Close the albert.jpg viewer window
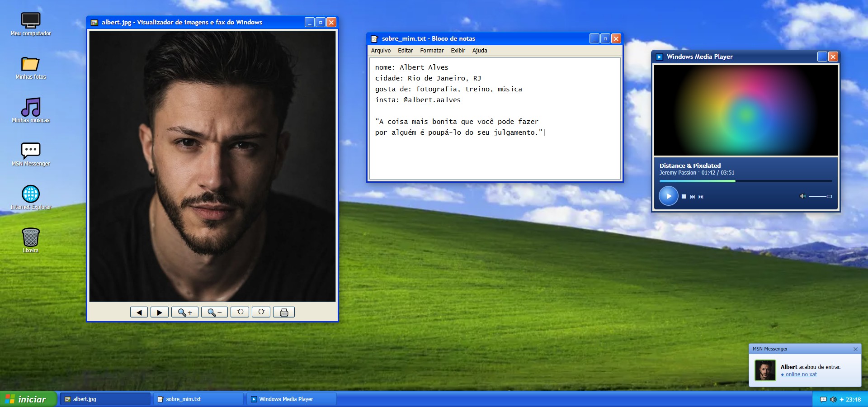This screenshot has height=407, width=868. tap(331, 22)
